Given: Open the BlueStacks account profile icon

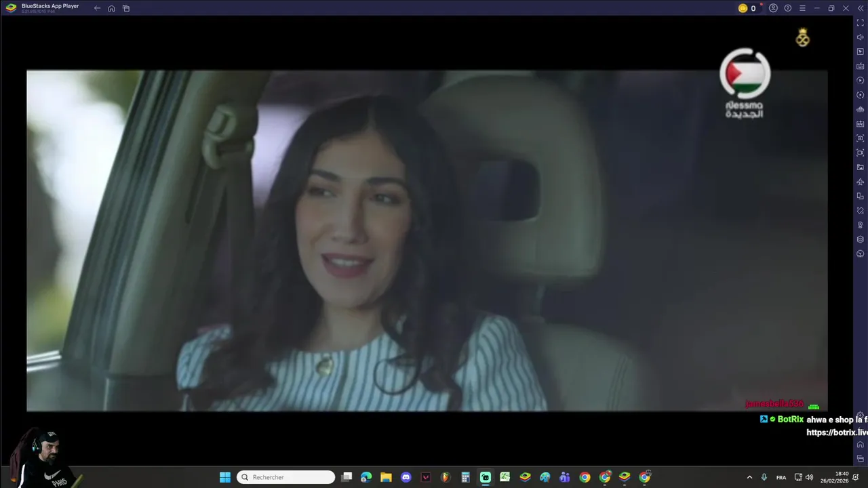Looking at the screenshot, I should click(x=773, y=8).
